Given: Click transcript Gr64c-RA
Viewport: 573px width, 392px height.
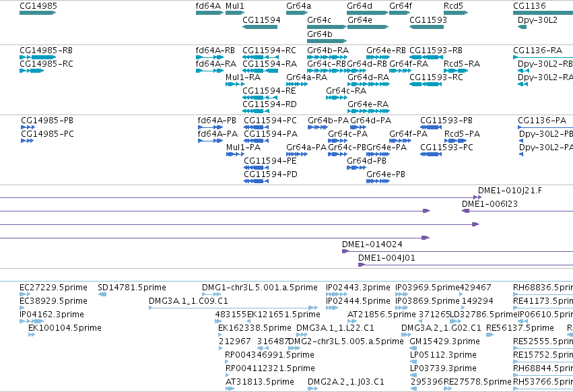Looking at the screenshot, I should (x=337, y=98).
